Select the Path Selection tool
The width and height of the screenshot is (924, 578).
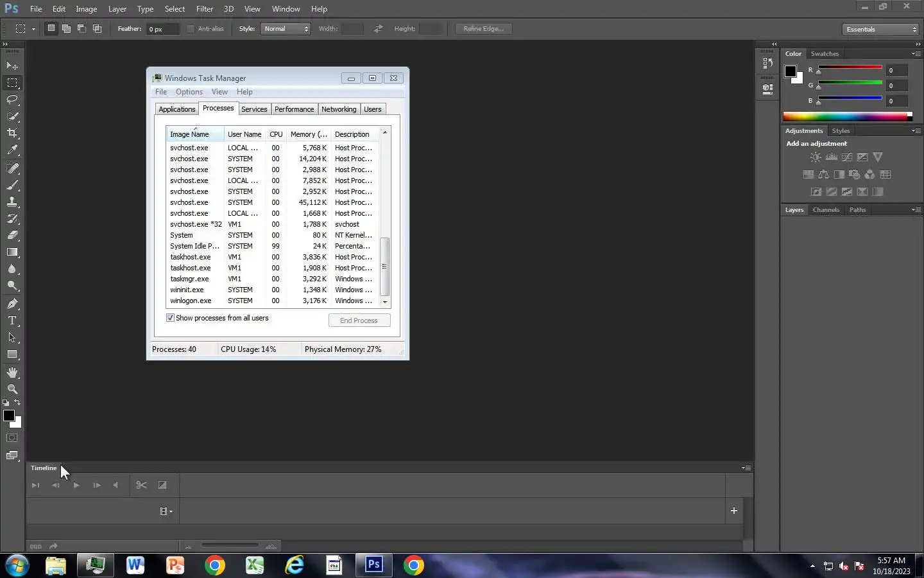coord(12,337)
